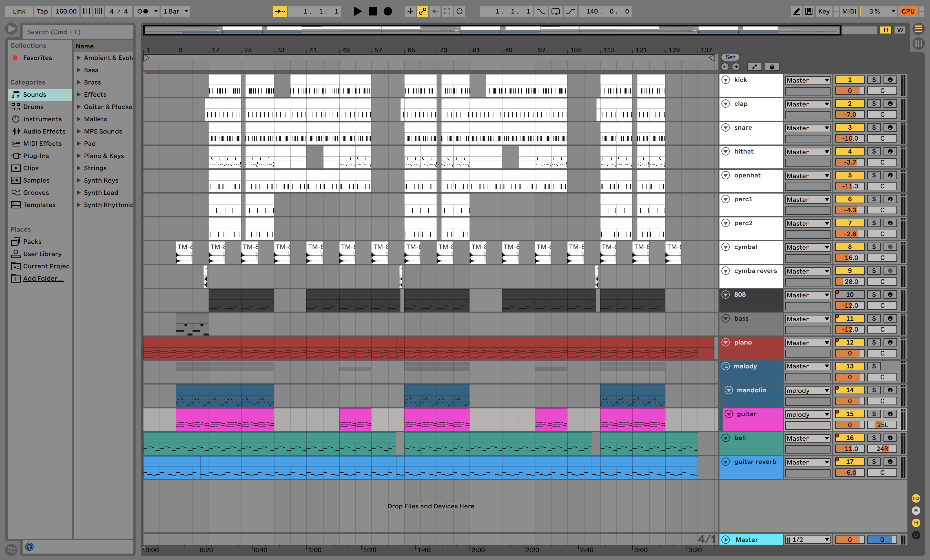Solo the snare track
930x560 pixels.
pyautogui.click(x=874, y=127)
